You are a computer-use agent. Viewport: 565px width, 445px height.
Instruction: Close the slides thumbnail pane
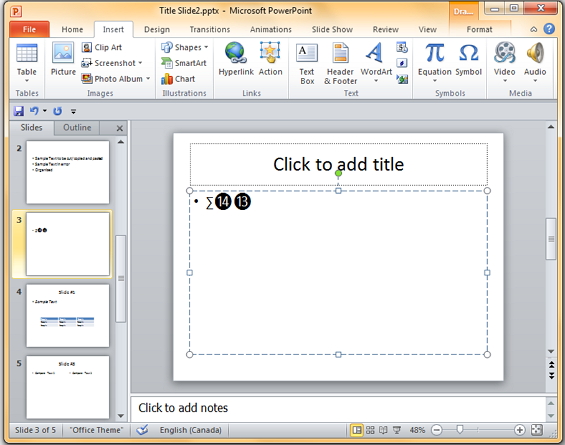click(120, 128)
